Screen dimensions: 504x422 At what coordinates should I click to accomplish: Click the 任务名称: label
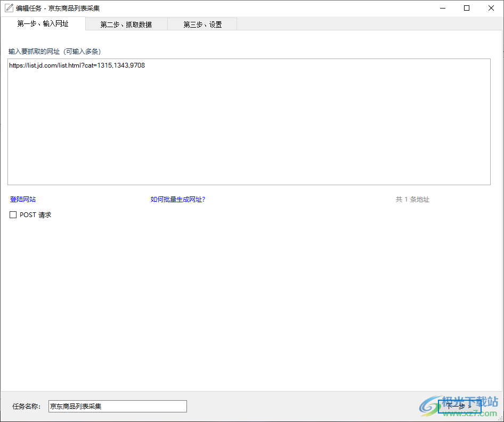coord(26,406)
